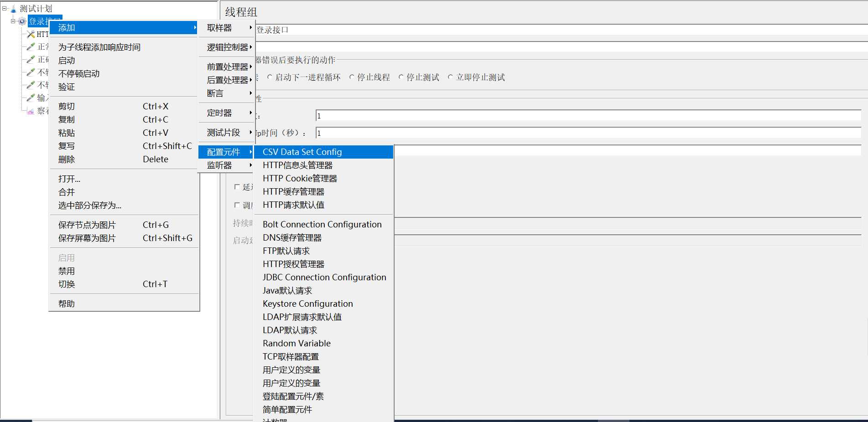Choose Bolt Connection Configuration

[x=323, y=224]
